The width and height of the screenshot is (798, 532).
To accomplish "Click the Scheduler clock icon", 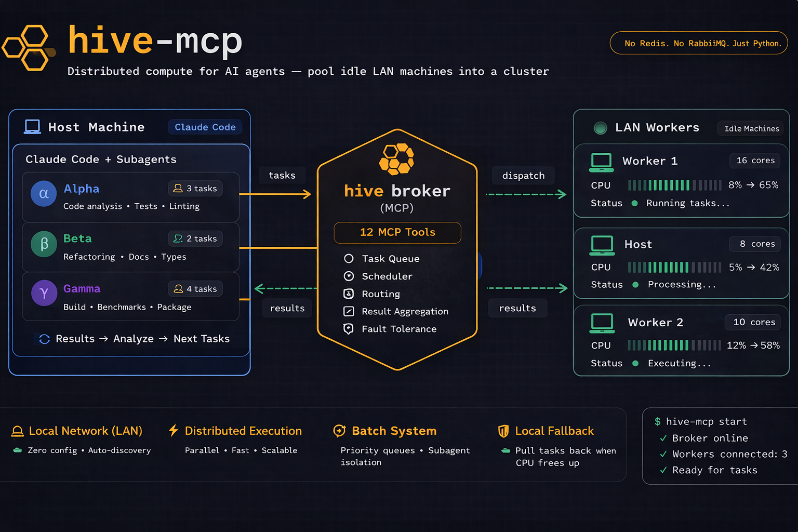I will (x=349, y=276).
